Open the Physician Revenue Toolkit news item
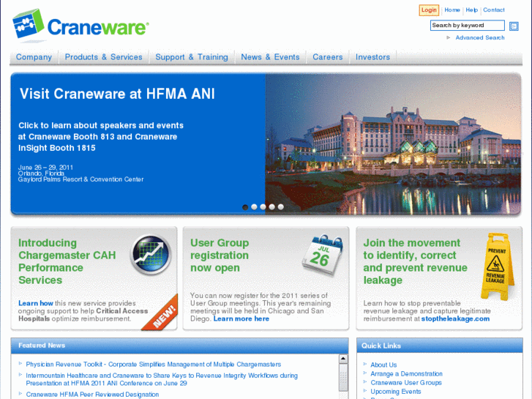This screenshot has width=532, height=399. pyautogui.click(x=154, y=365)
